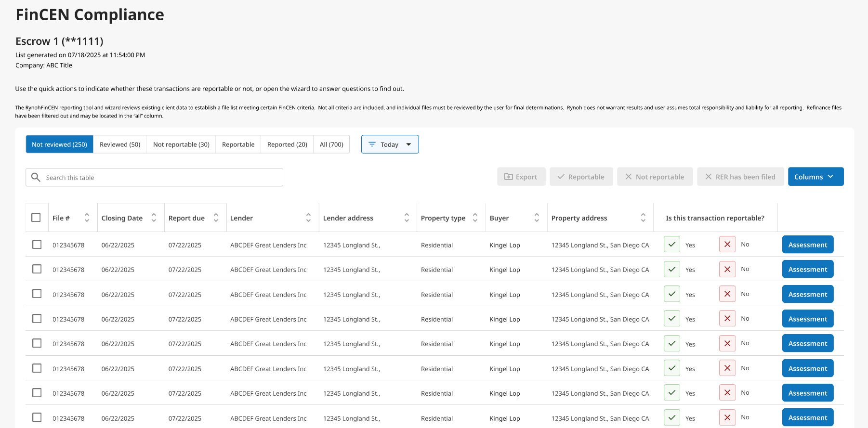The height and width of the screenshot is (428, 868).
Task: Sort by Closing Date using sort arrows
Action: pos(154,218)
